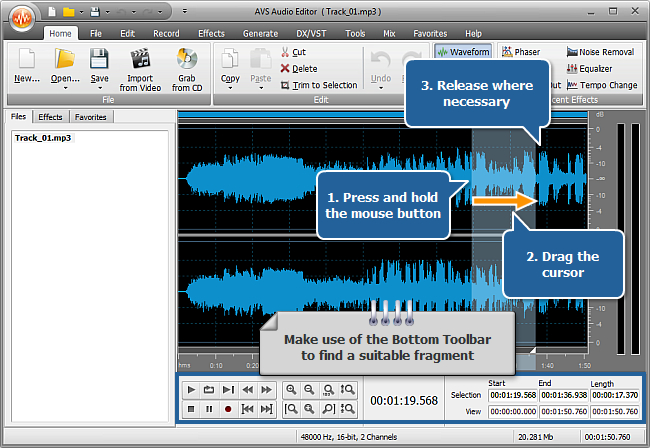The height and width of the screenshot is (448, 650).
Task: Open the Help ribbon tab
Action: 473,34
